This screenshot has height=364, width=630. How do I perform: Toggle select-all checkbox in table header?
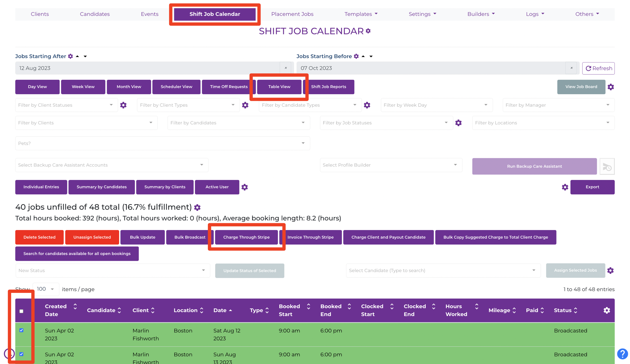pyautogui.click(x=21, y=311)
